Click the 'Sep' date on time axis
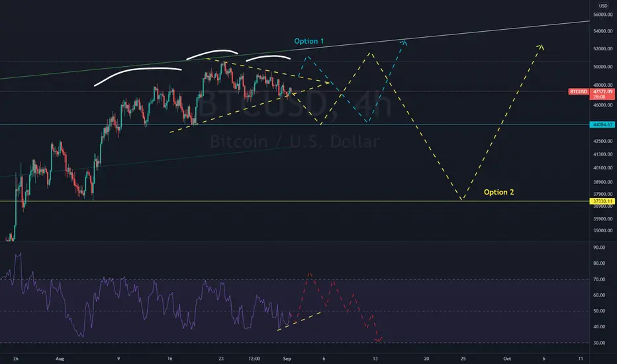 (x=287, y=359)
